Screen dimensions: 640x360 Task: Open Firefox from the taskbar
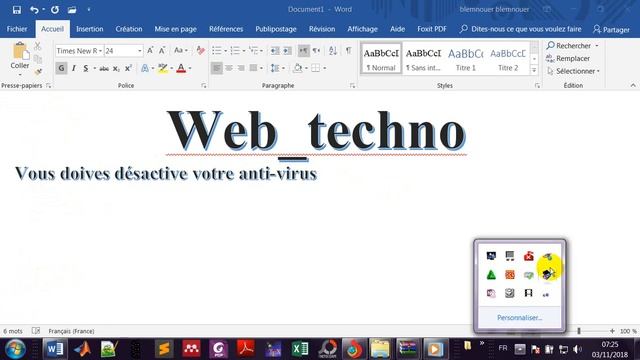[x=354, y=349]
